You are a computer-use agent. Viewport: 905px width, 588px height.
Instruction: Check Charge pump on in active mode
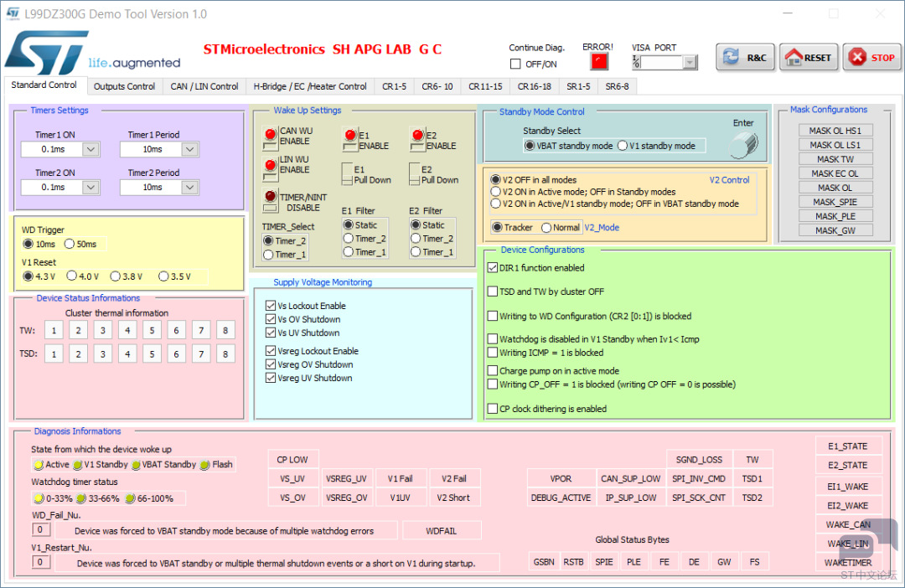(x=493, y=370)
